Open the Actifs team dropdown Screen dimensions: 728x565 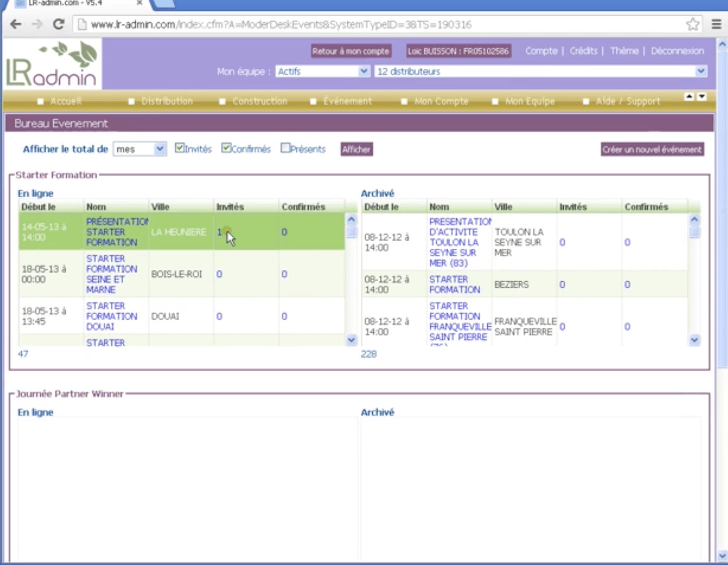322,72
